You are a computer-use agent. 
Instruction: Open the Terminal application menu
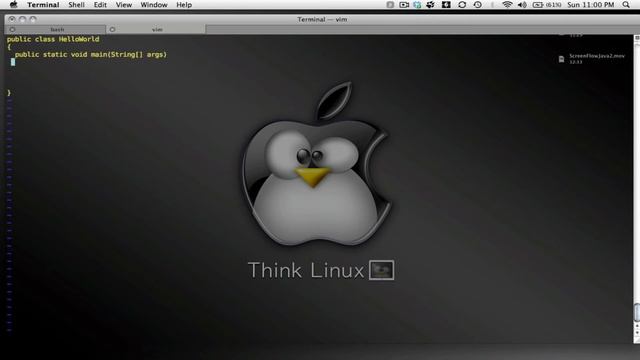[x=43, y=5]
